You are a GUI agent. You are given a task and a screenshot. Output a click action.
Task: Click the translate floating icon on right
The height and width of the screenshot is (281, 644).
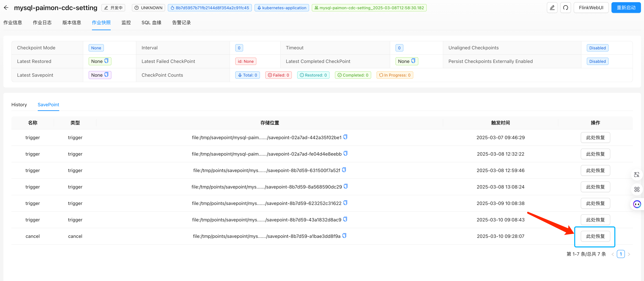pyautogui.click(x=636, y=175)
